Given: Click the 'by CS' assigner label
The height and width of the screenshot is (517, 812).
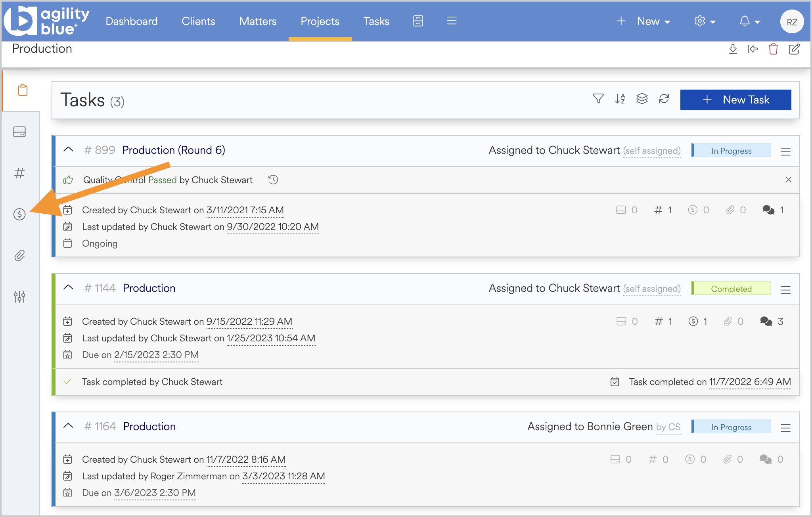Looking at the screenshot, I should pyautogui.click(x=668, y=427).
